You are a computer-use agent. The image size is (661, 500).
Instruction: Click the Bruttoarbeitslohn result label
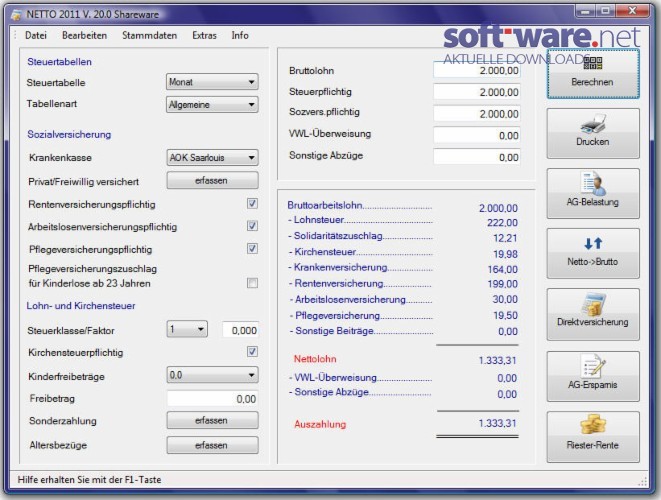click(325, 205)
